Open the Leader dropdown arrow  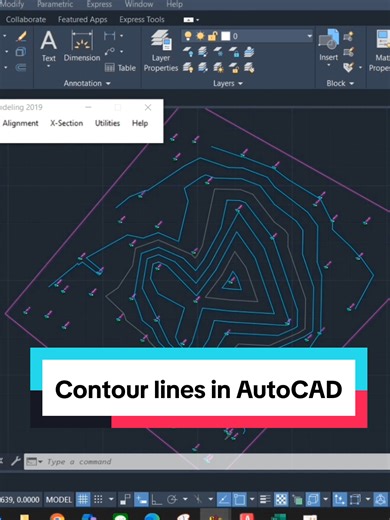click(x=121, y=52)
